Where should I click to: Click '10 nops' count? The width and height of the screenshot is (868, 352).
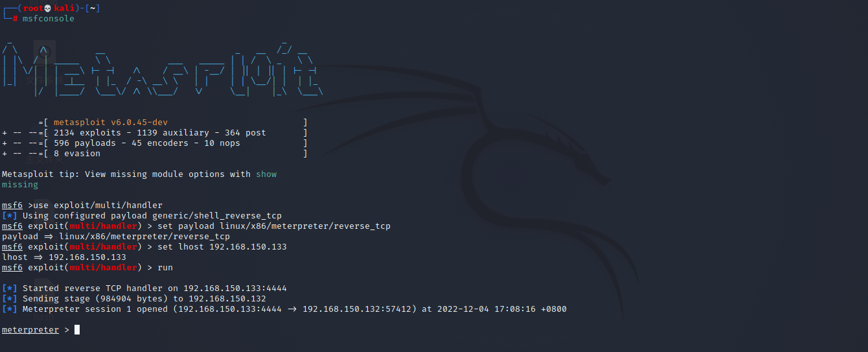click(222, 143)
